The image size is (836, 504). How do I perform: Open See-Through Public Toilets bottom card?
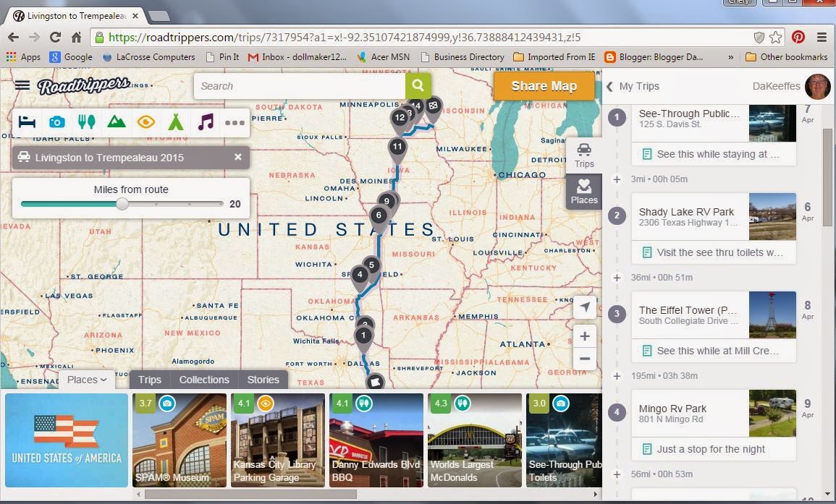pos(564,440)
